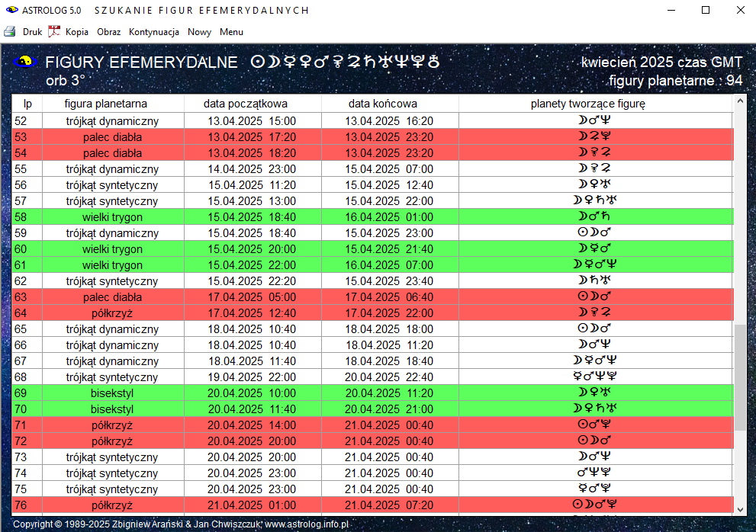Click scrollbar up arrow of the table
This screenshot has height=532, width=756.
pyautogui.click(x=739, y=101)
